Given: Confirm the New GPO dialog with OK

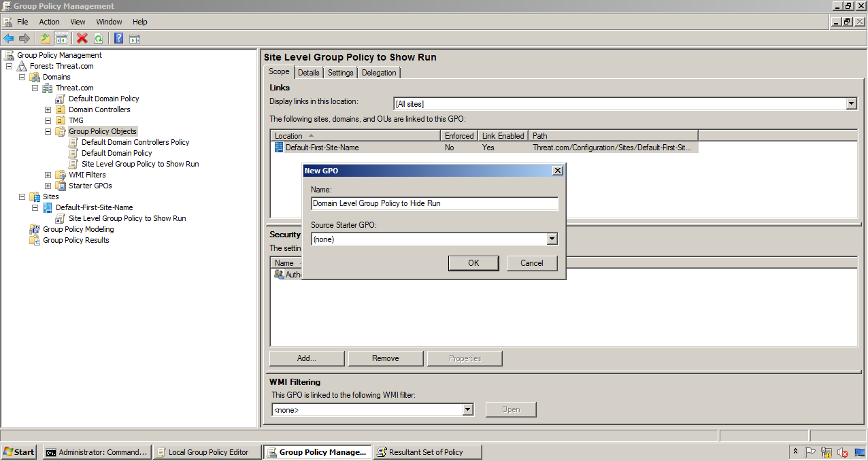Looking at the screenshot, I should 473,262.
